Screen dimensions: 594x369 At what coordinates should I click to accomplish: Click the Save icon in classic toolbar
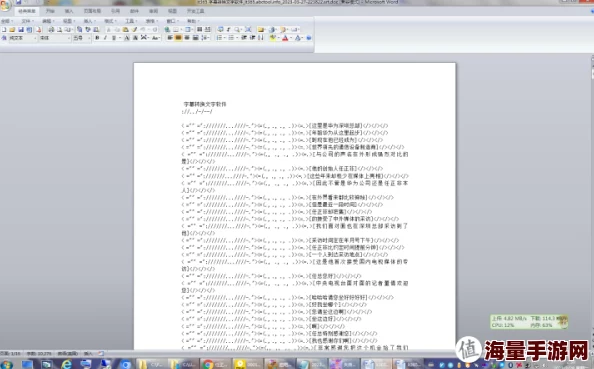21,30
